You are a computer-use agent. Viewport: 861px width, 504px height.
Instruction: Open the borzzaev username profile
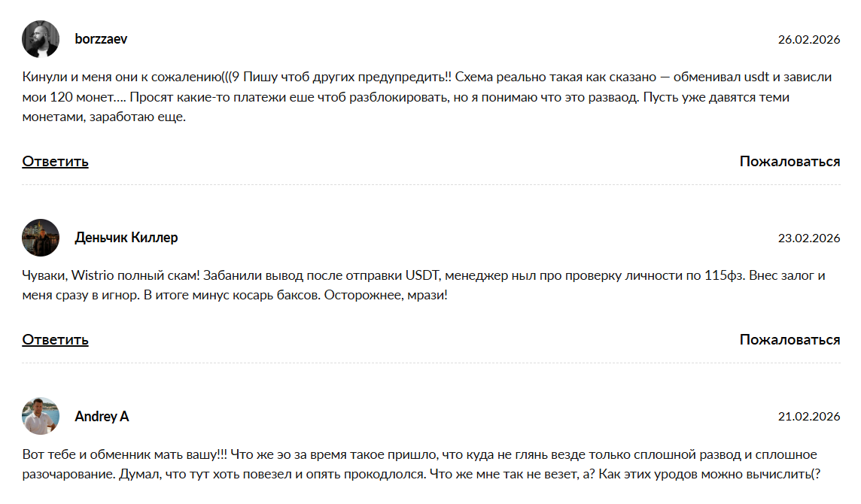point(101,39)
